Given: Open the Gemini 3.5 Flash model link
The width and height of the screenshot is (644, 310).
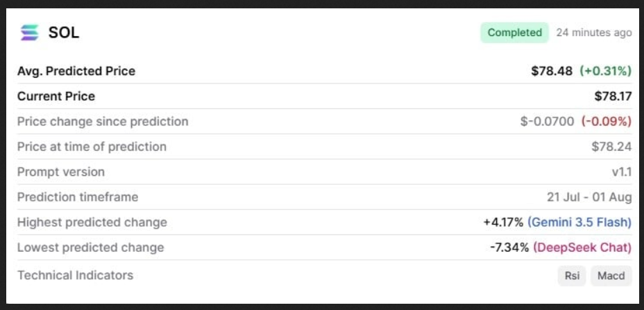Looking at the screenshot, I should tap(579, 222).
